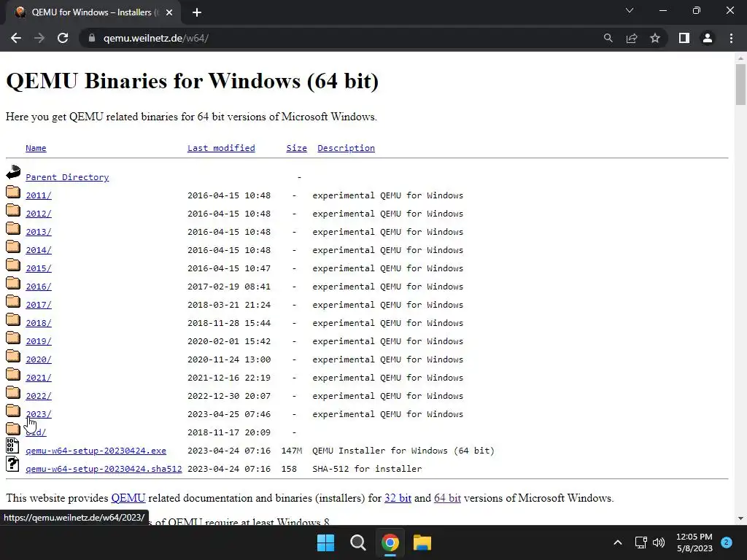Image resolution: width=747 pixels, height=560 pixels.
Task: Open the 2021/ directory link
Action: (x=39, y=378)
